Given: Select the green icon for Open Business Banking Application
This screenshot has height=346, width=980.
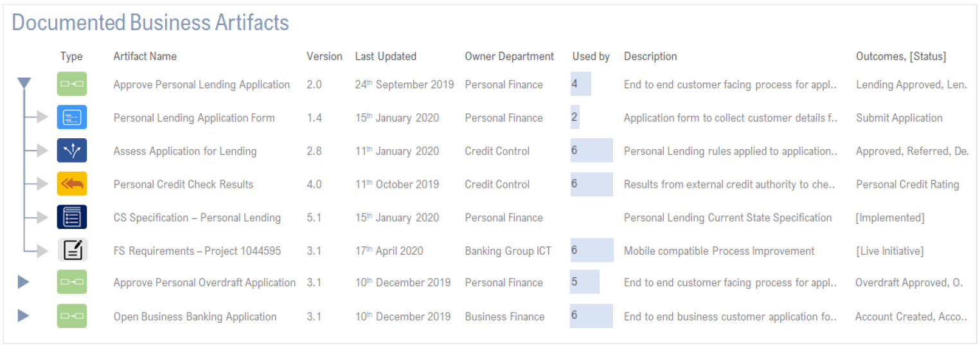Looking at the screenshot, I should (72, 316).
